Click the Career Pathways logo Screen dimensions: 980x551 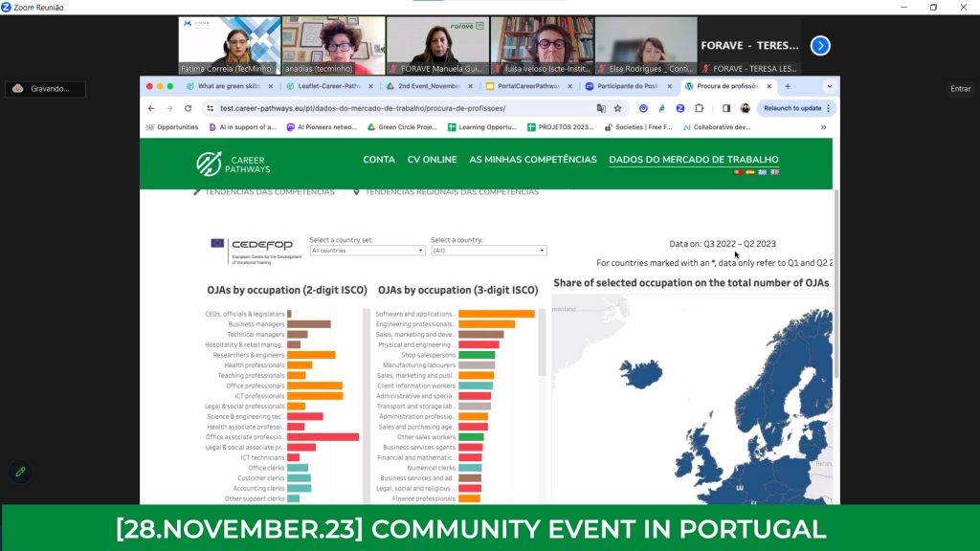tap(234, 165)
